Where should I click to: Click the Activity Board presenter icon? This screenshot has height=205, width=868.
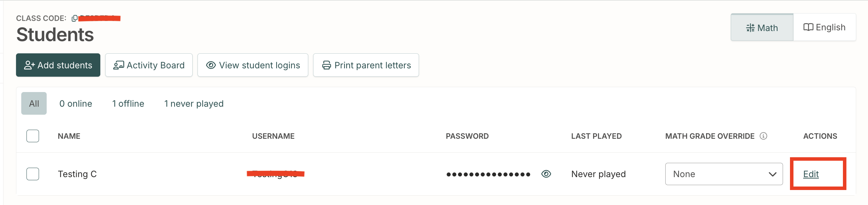click(119, 65)
